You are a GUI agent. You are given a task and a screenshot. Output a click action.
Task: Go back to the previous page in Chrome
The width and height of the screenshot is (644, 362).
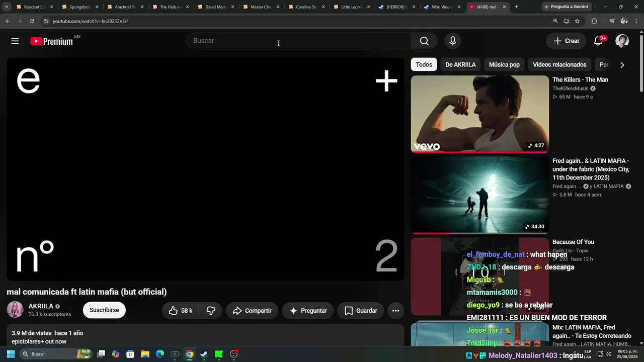click(x=8, y=21)
